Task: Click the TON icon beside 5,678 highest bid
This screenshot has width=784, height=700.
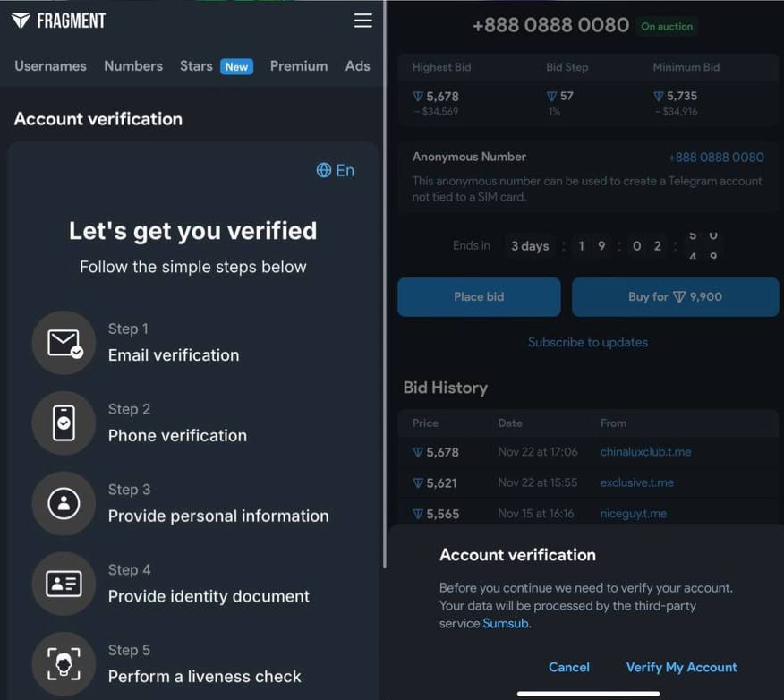Action: point(418,97)
